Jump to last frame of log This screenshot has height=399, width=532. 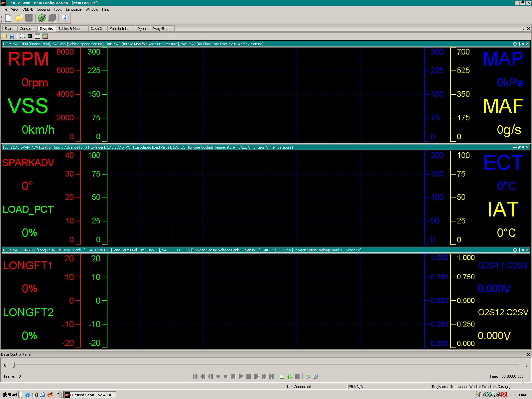(x=272, y=376)
